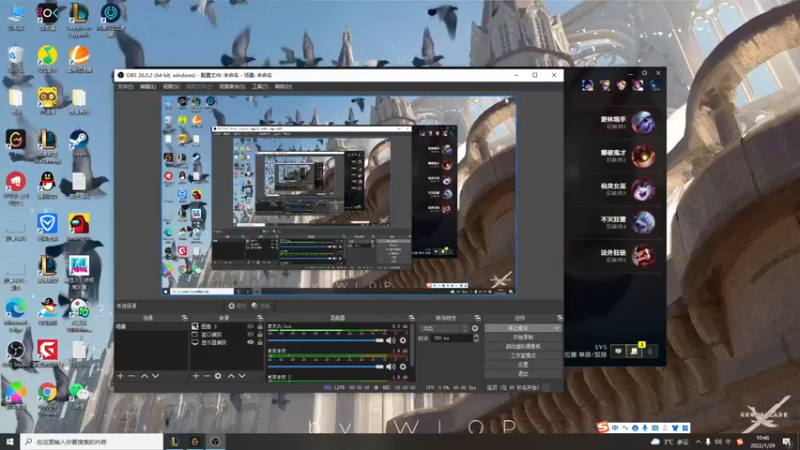Open the Steam desktop shortcut
Screen dimensions: 800x450
click(79, 144)
